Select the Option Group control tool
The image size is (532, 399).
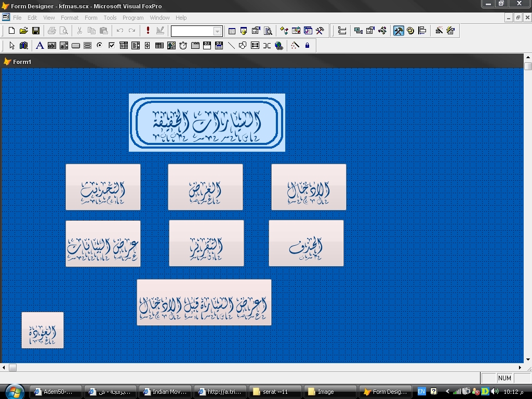tap(99, 46)
